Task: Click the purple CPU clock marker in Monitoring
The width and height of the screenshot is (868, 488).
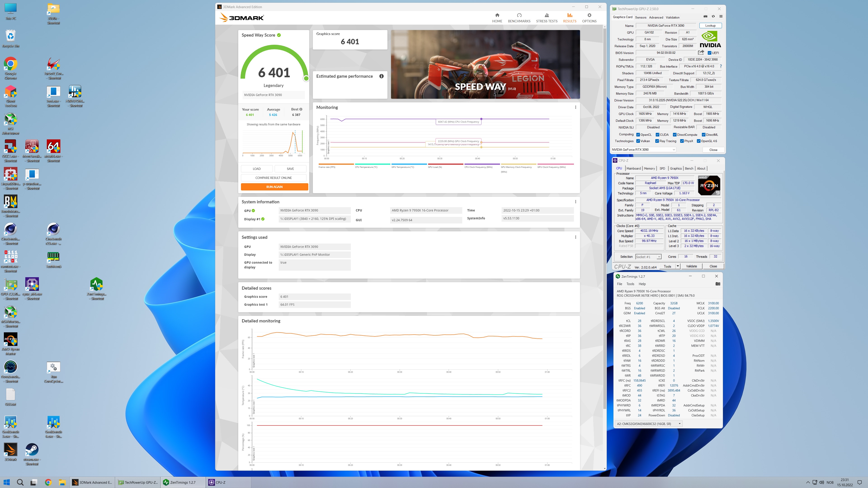Action: (x=481, y=119)
